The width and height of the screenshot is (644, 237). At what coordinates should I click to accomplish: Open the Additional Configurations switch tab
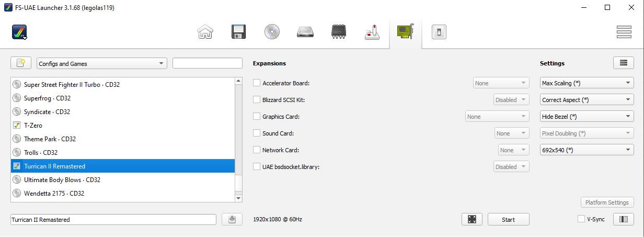(x=439, y=32)
